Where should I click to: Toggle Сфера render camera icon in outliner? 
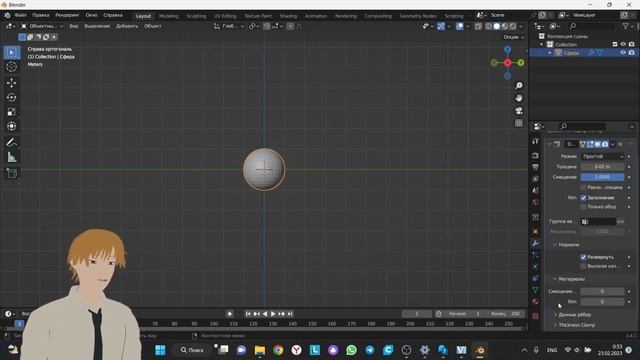pyautogui.click(x=631, y=53)
